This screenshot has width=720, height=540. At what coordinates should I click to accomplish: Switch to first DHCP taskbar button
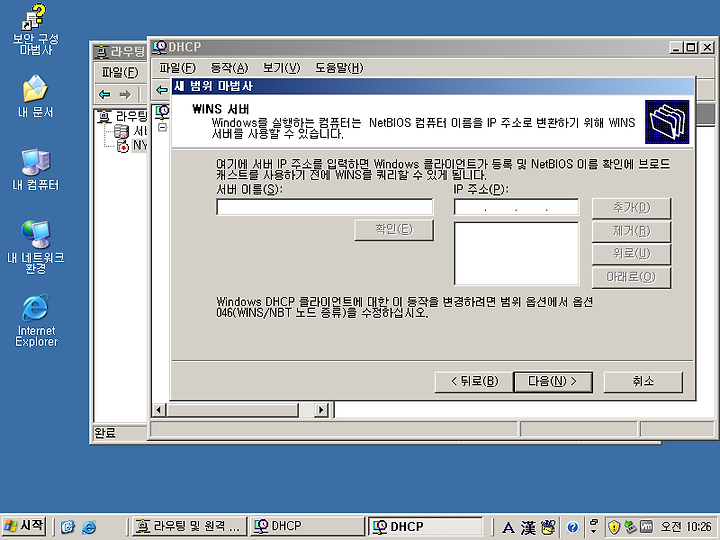[307, 526]
